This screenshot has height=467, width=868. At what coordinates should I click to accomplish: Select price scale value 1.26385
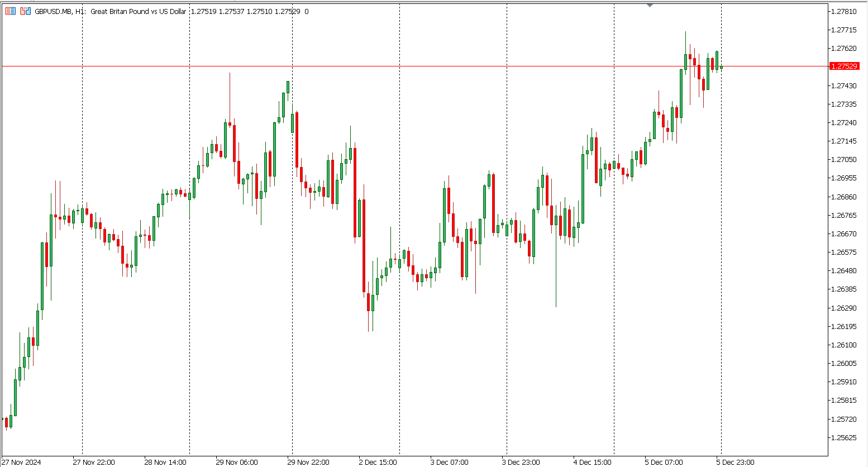(x=844, y=289)
